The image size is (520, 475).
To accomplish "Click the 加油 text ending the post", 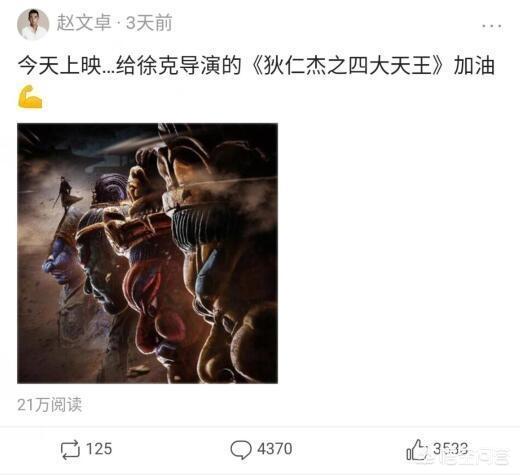I will [474, 66].
